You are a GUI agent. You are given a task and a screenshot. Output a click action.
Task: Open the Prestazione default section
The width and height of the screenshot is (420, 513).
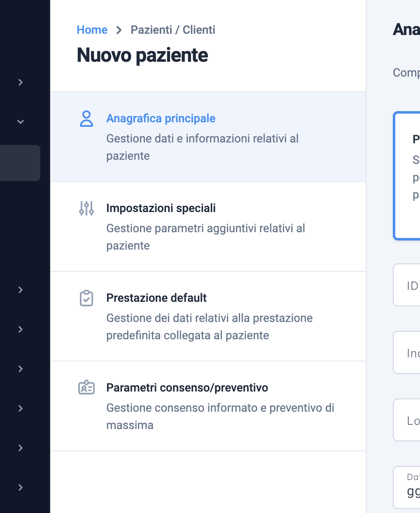208,316
